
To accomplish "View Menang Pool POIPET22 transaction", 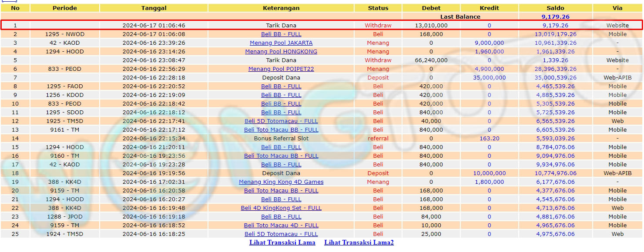I will pyautogui.click(x=281, y=69).
